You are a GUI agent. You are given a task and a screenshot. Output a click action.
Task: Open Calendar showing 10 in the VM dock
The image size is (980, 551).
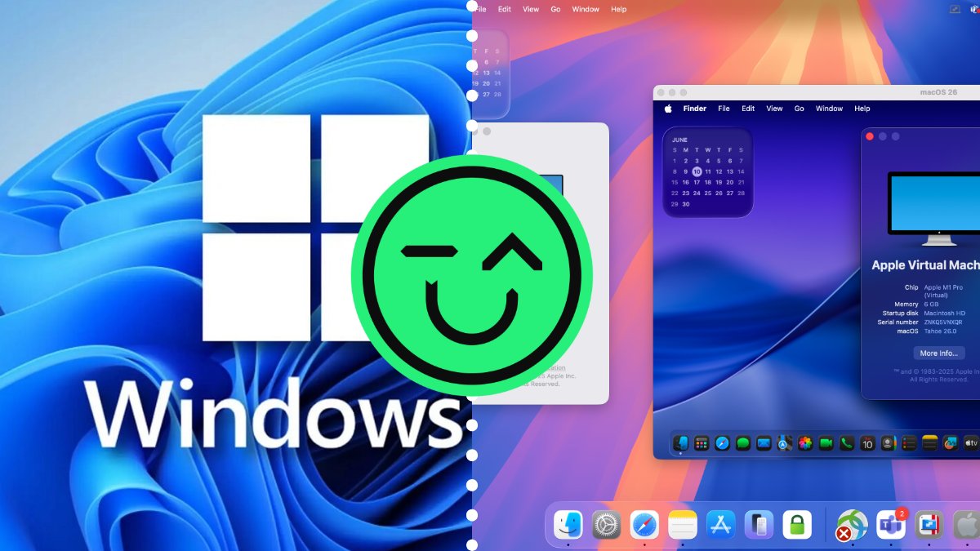867,443
